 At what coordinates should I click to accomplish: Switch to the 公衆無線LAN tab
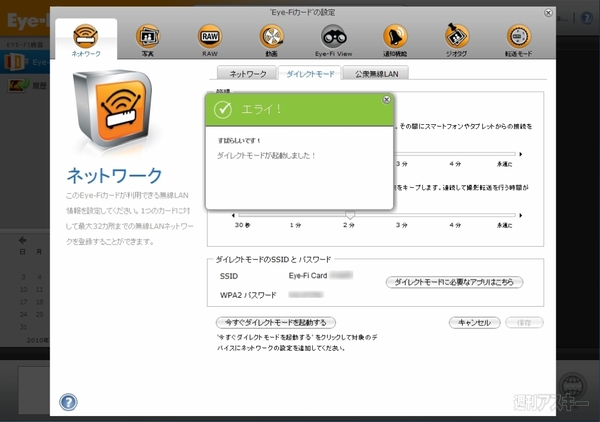click(376, 73)
